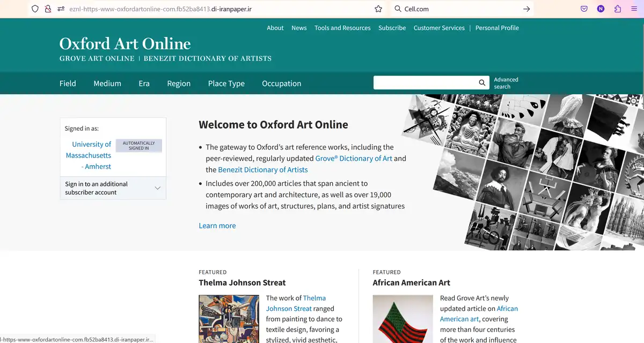
Task: Open the Firefox account icon labeled N
Action: click(x=599, y=9)
